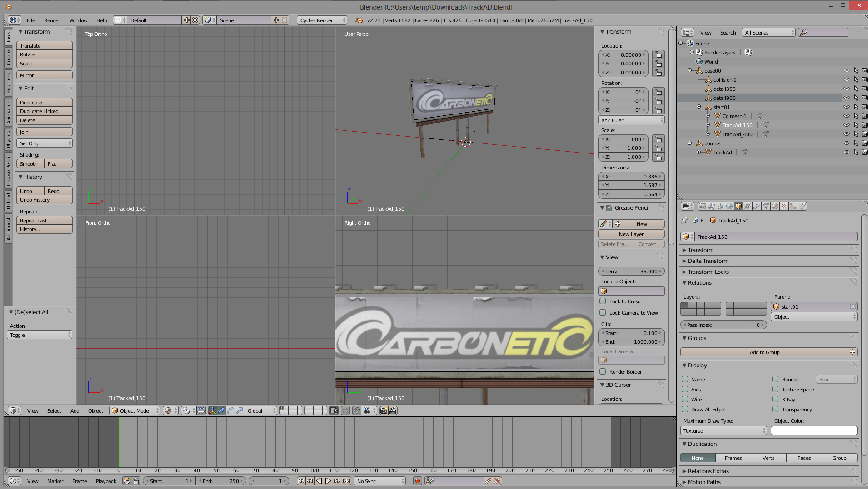This screenshot has height=489, width=868.
Task: Open the Set Origin dropdown
Action: 45,143
